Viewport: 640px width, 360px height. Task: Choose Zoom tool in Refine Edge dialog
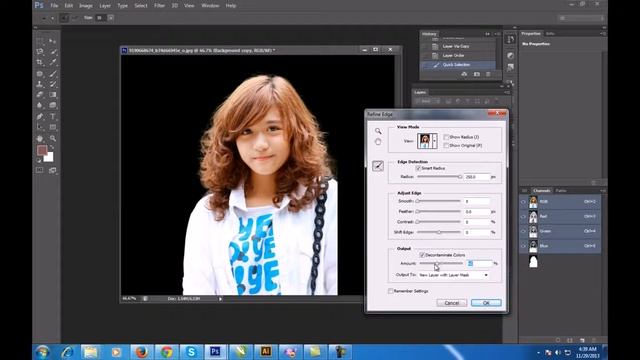click(x=378, y=131)
